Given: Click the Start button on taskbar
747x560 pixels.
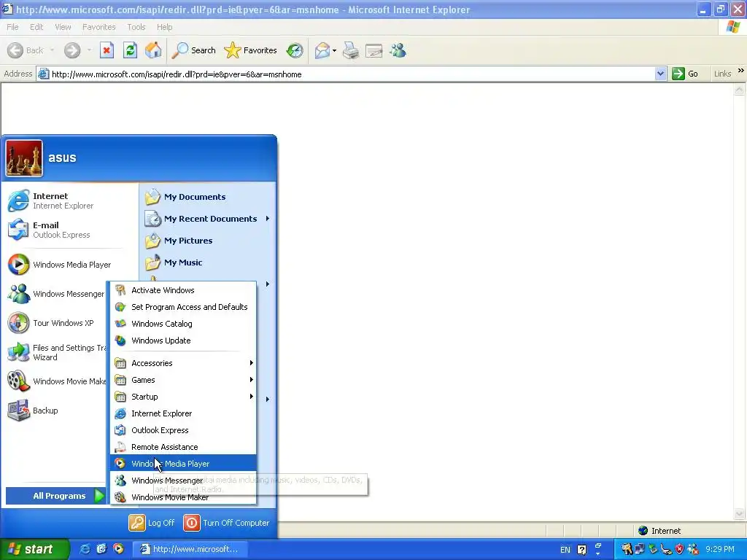Looking at the screenshot, I should click(x=34, y=549).
